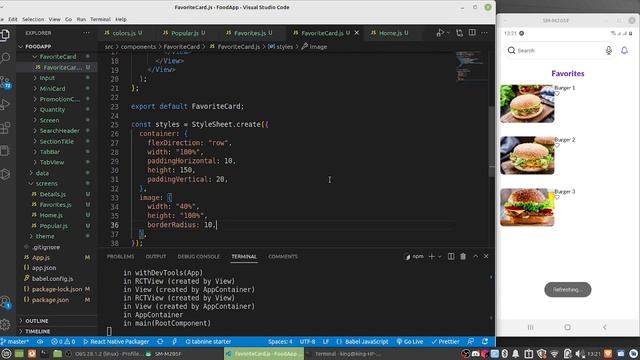Open the Explorer view in activity bar

(x=5, y=35)
